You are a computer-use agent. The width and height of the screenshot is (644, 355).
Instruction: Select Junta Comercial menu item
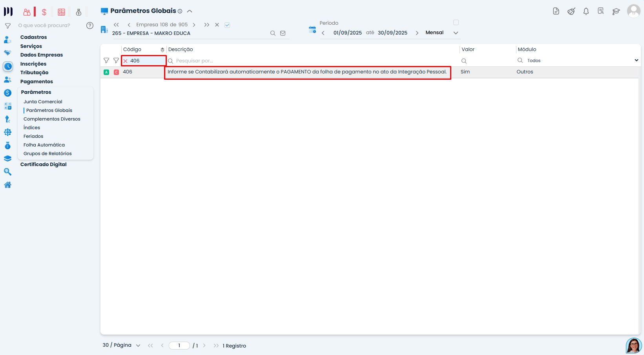coord(43,102)
